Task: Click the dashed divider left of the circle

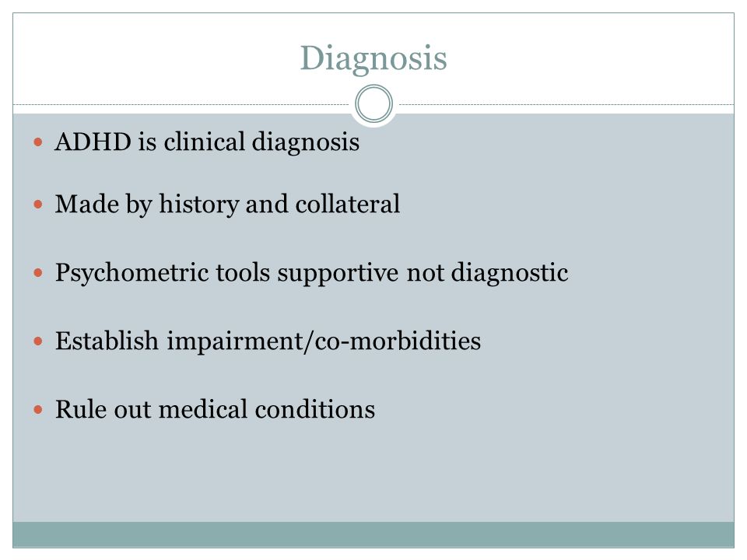Action: (x=181, y=104)
